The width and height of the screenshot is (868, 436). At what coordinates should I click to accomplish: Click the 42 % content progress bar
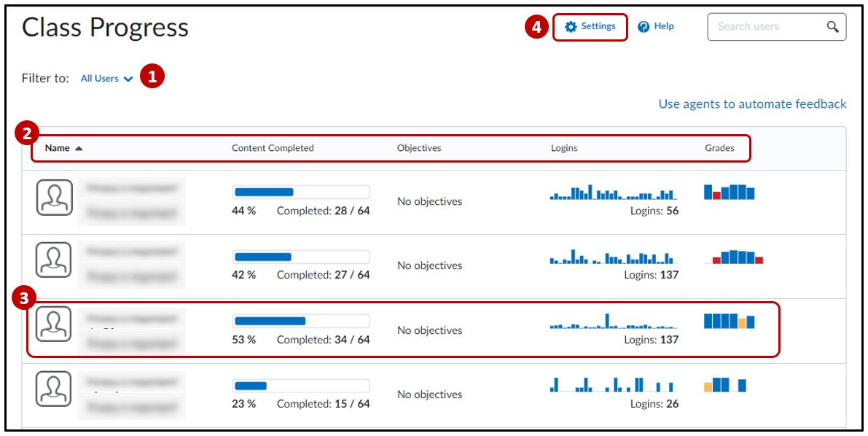coord(301,257)
